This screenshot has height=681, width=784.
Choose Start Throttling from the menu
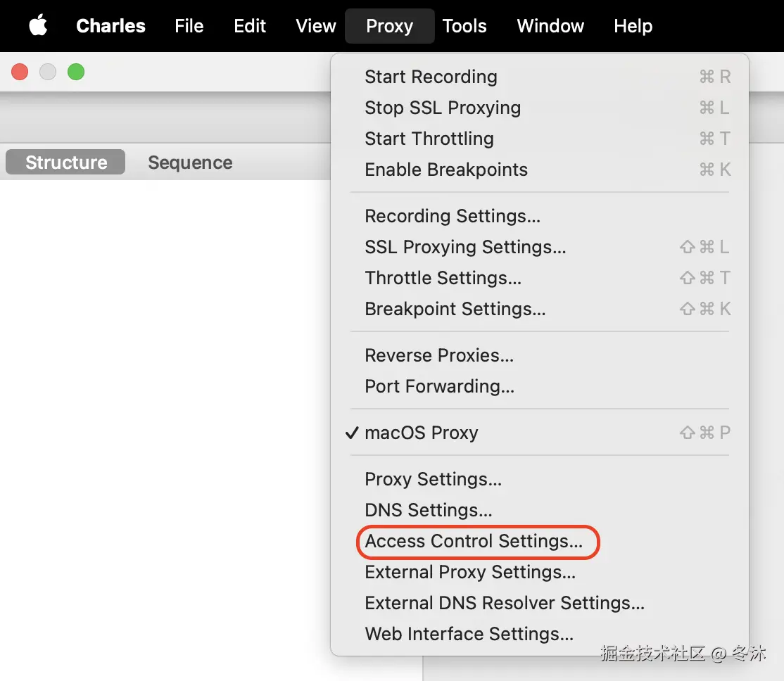tap(429, 139)
